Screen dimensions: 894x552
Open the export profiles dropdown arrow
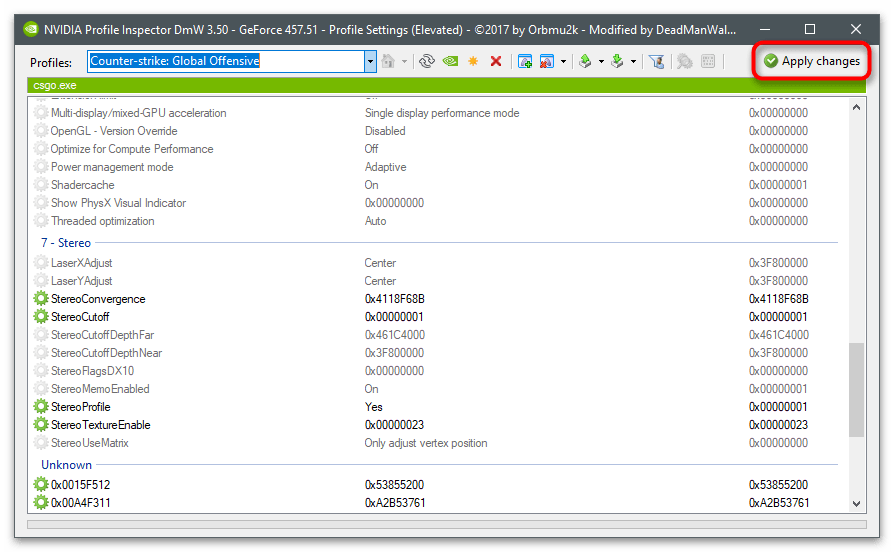point(601,61)
